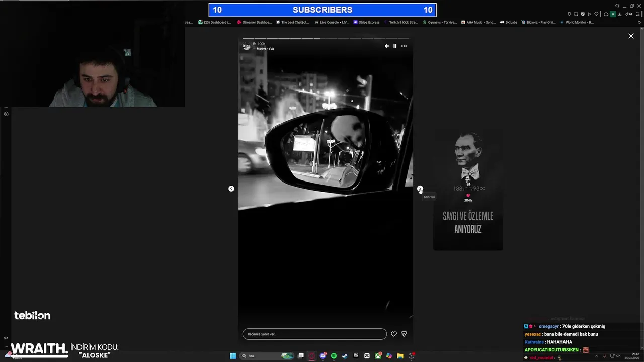Screen dimensions: 644x362
Task: Open the Dashboard bookmark
Action: coord(215,22)
